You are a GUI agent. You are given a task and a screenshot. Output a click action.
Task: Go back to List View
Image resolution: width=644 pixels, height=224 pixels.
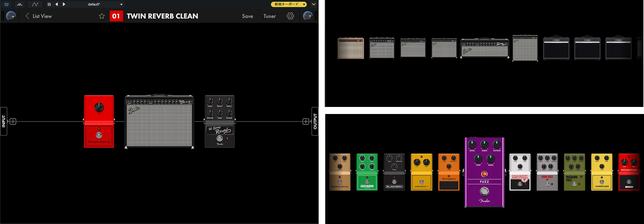39,16
